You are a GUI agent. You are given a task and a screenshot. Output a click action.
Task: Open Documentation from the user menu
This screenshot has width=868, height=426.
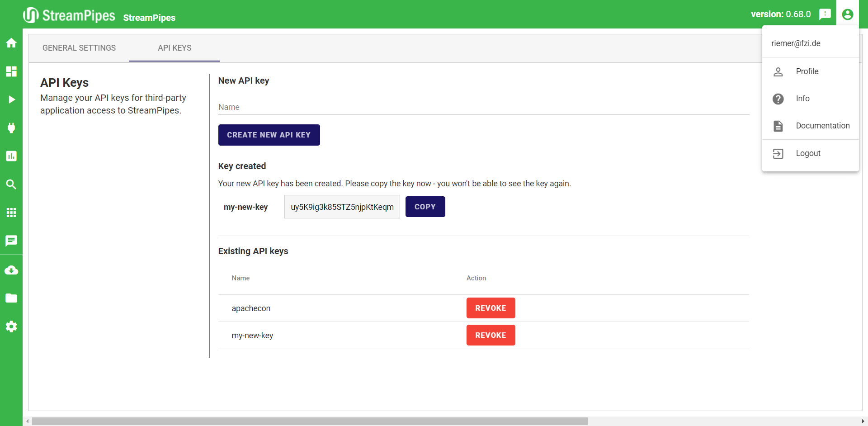click(822, 126)
